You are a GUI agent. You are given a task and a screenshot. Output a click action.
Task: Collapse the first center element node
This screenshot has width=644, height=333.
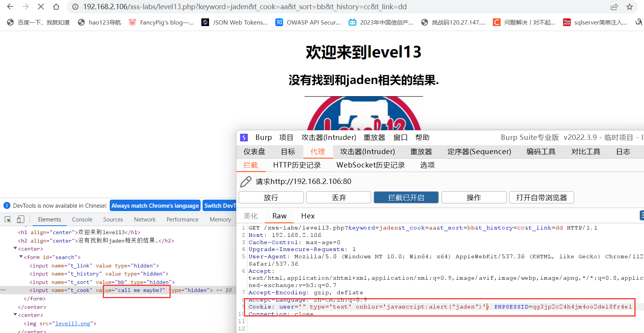coord(15,249)
